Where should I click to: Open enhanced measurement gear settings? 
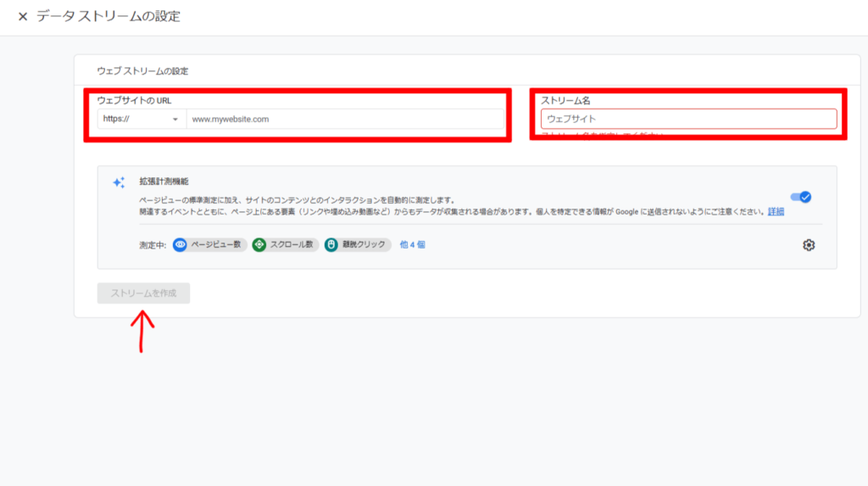809,245
